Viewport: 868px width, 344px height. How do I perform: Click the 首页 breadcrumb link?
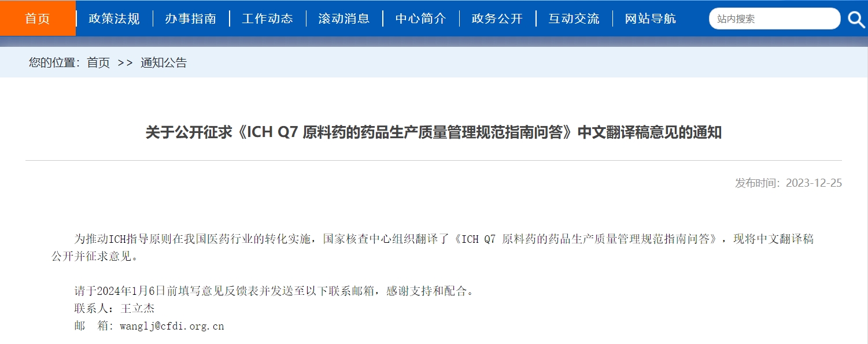[98, 63]
